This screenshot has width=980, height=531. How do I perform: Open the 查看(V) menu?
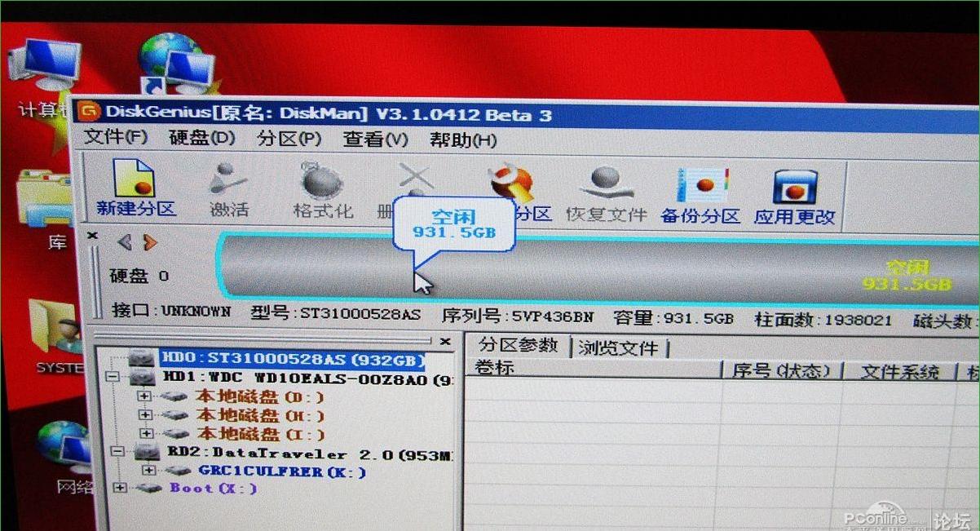pyautogui.click(x=375, y=139)
